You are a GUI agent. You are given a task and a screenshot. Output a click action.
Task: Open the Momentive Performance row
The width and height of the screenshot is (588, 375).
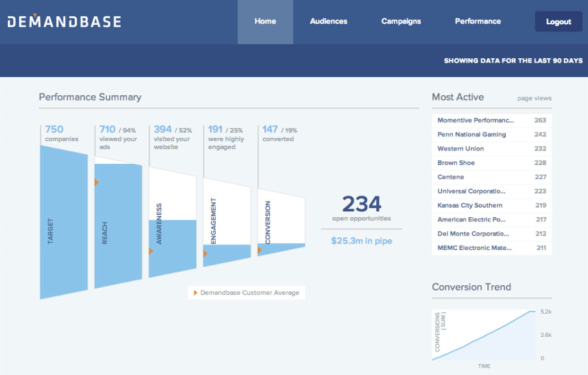pos(492,121)
